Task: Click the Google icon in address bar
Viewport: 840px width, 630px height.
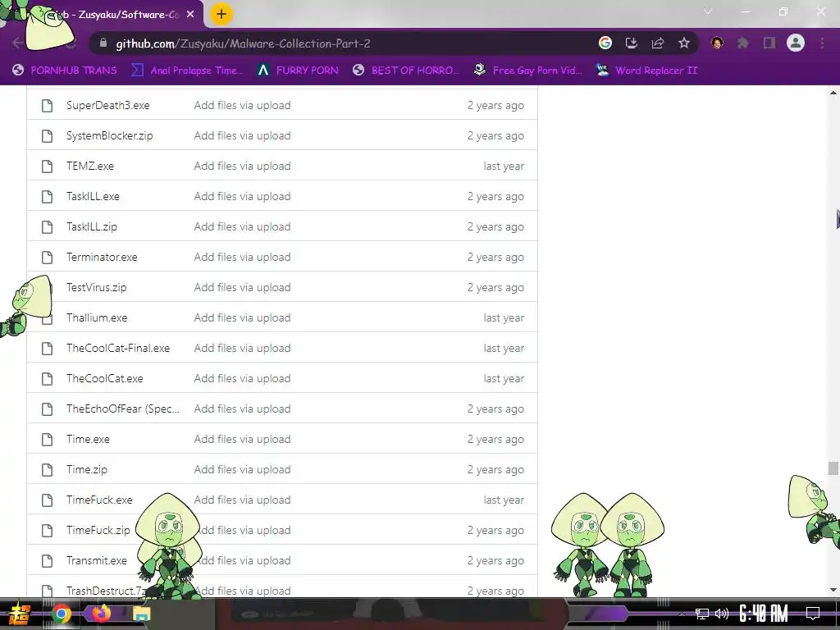Action: [605, 43]
